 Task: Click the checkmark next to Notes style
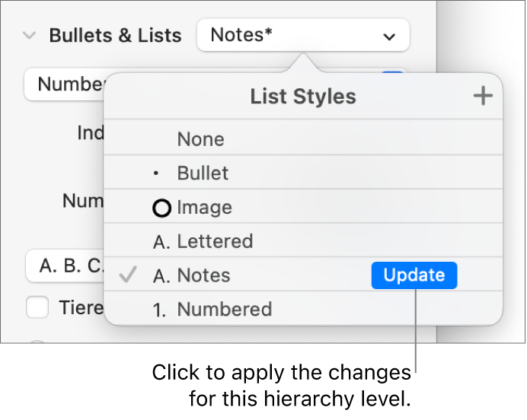point(129,275)
